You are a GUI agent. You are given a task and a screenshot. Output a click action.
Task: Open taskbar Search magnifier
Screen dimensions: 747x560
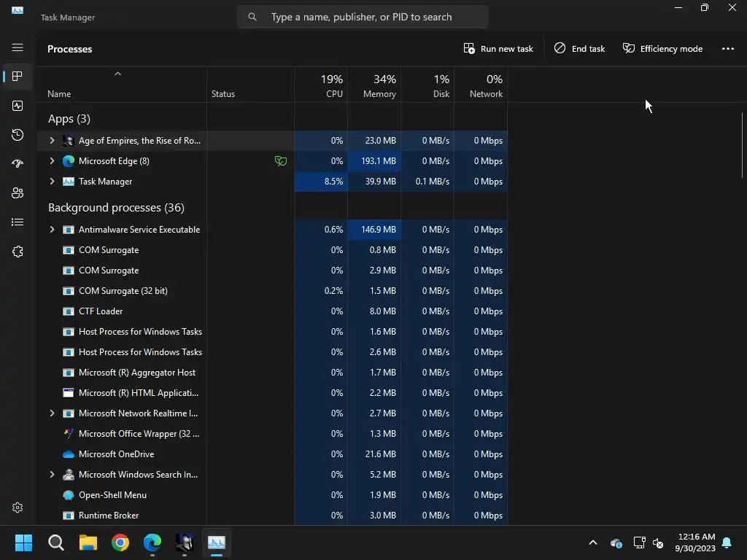55,542
